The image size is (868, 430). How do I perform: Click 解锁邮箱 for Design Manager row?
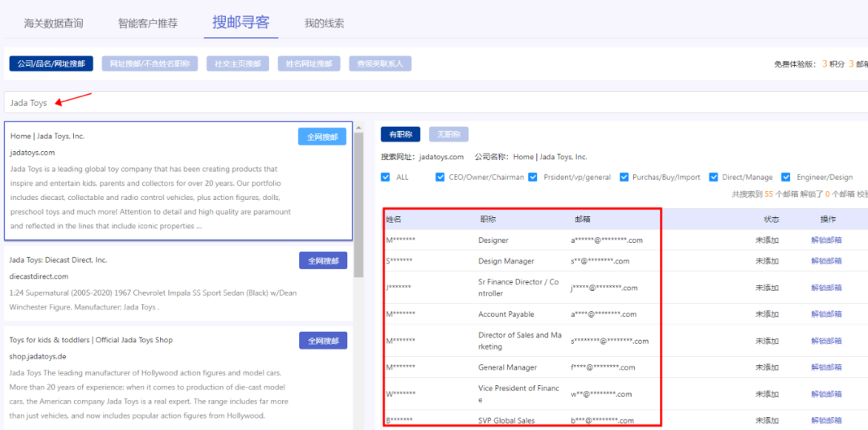click(826, 260)
